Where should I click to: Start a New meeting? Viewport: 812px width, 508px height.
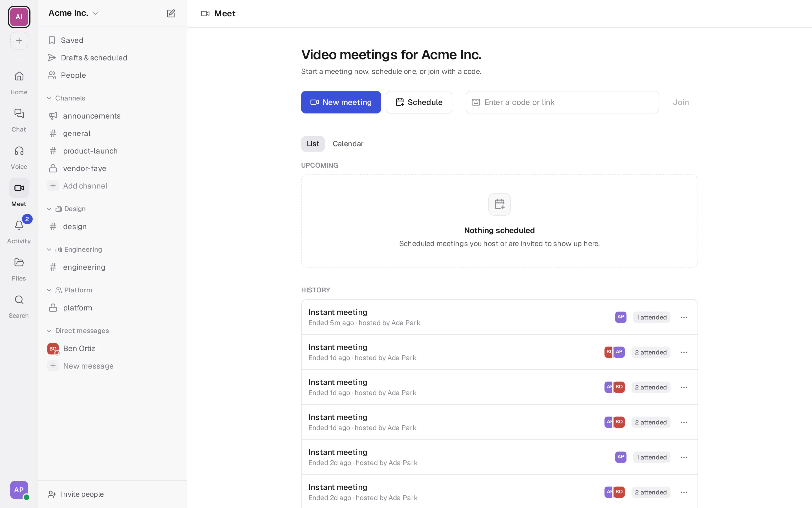point(341,102)
